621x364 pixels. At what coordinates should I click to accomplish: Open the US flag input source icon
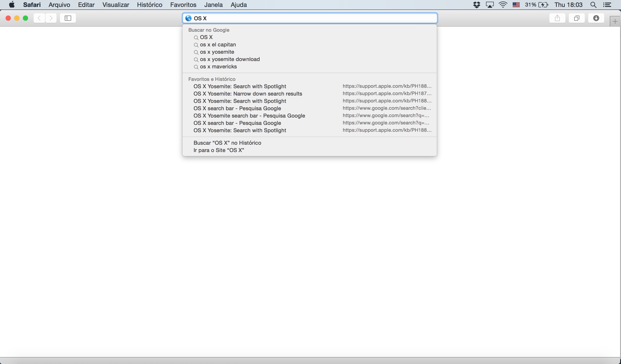516,5
